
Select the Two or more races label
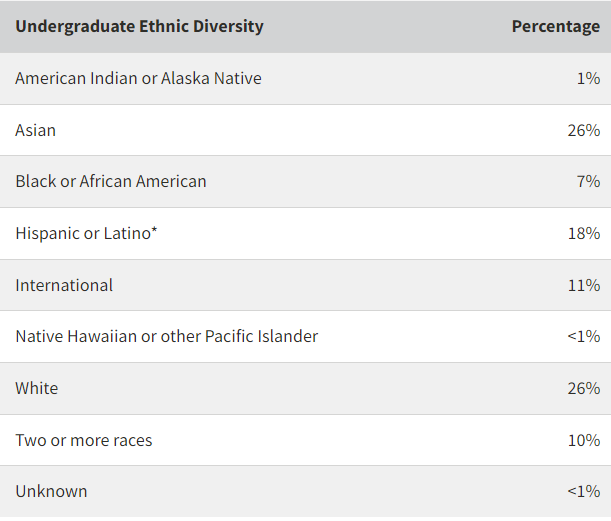84,440
